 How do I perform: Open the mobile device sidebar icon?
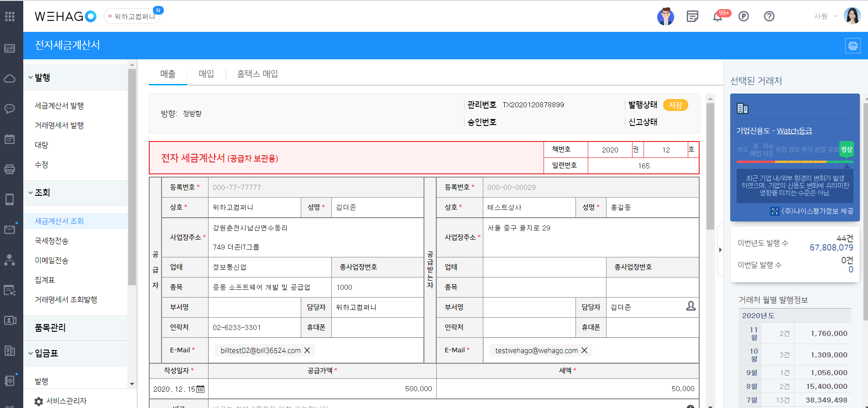(x=10, y=199)
